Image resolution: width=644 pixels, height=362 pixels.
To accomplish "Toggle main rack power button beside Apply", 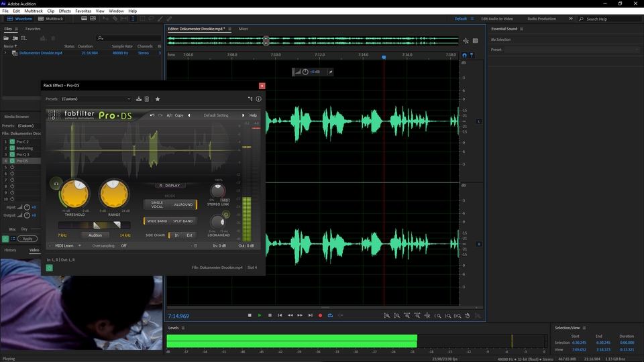I will (x=5, y=239).
